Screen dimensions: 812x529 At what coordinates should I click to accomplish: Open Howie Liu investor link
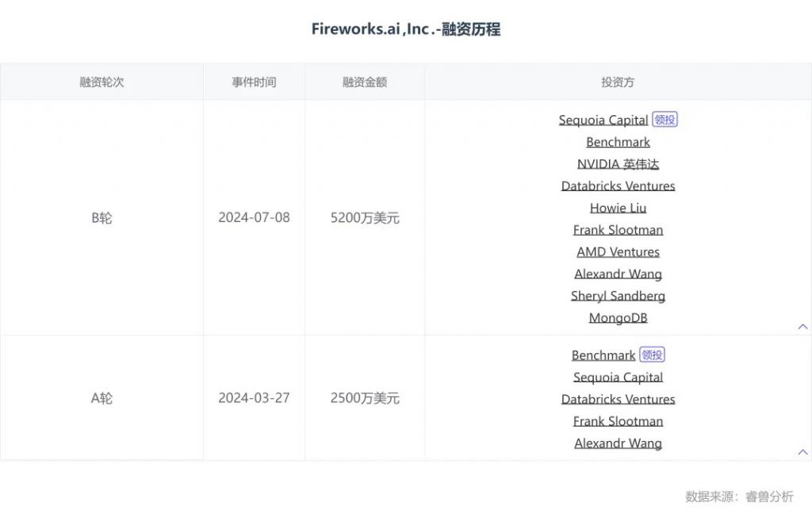tap(618, 208)
